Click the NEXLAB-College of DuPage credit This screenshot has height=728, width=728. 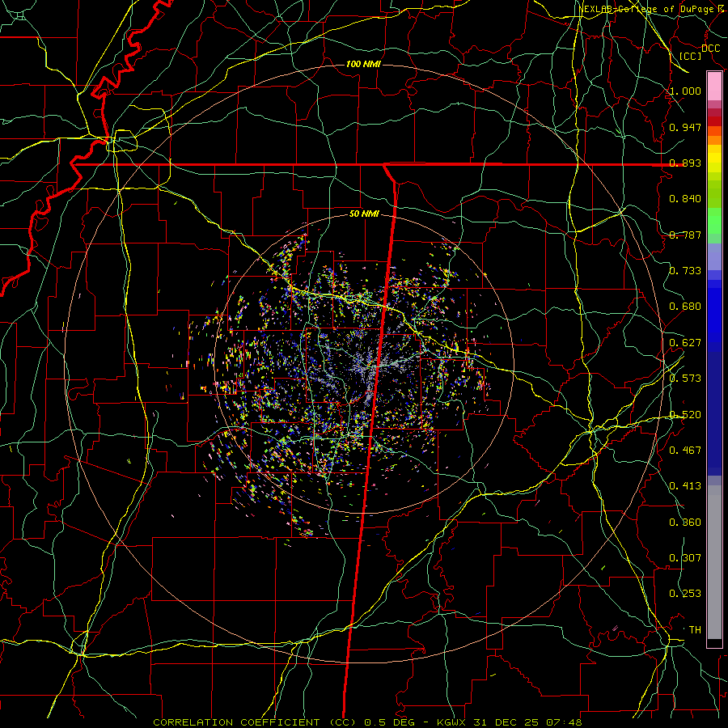[x=646, y=9]
